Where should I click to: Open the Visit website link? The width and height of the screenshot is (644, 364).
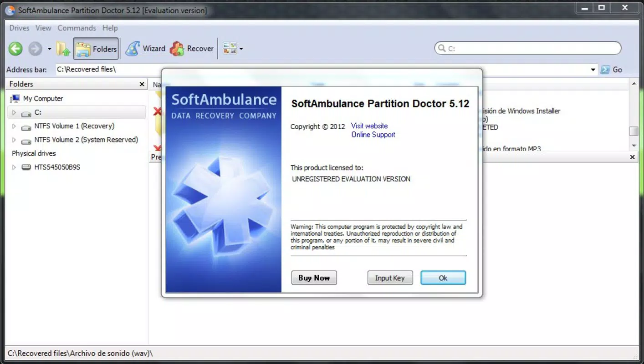[369, 126]
